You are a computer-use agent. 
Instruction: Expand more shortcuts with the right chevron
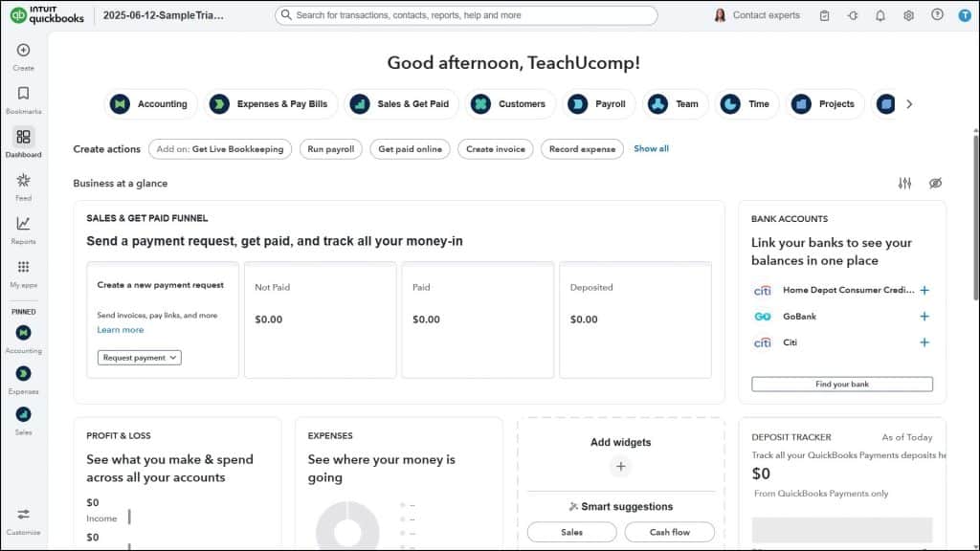coord(910,103)
